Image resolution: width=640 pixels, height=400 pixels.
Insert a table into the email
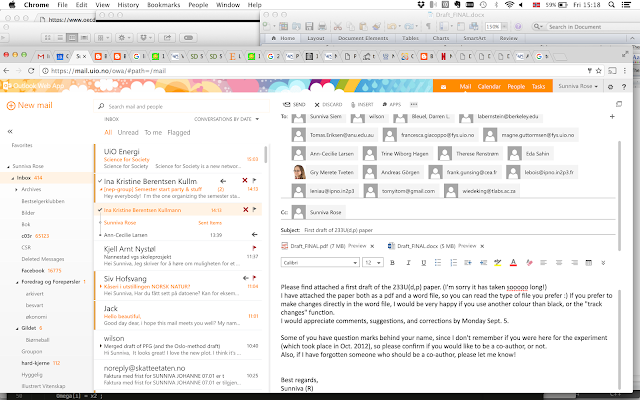589,262
